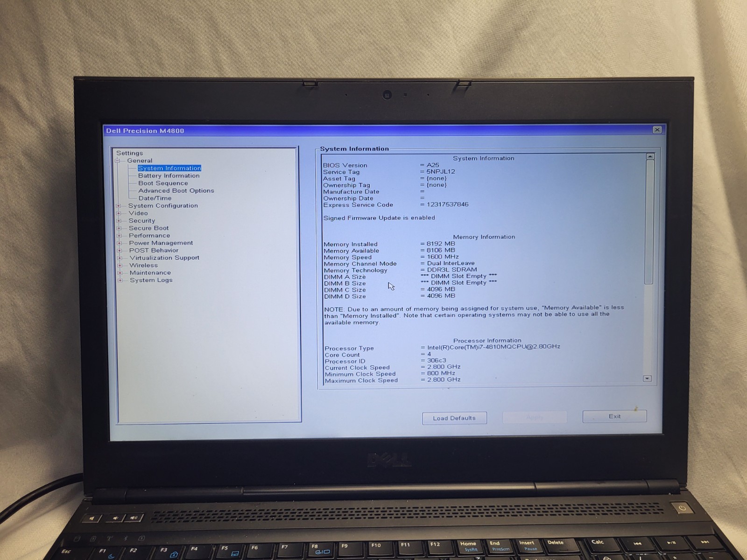Viewport: 747px width, 560px height.
Task: Click the Express Service Code value 12317537846
Action: pyautogui.click(x=447, y=204)
